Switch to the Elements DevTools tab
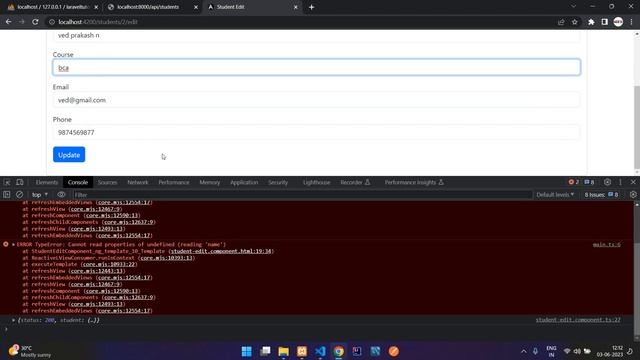This screenshot has height=360, width=640. tap(47, 182)
